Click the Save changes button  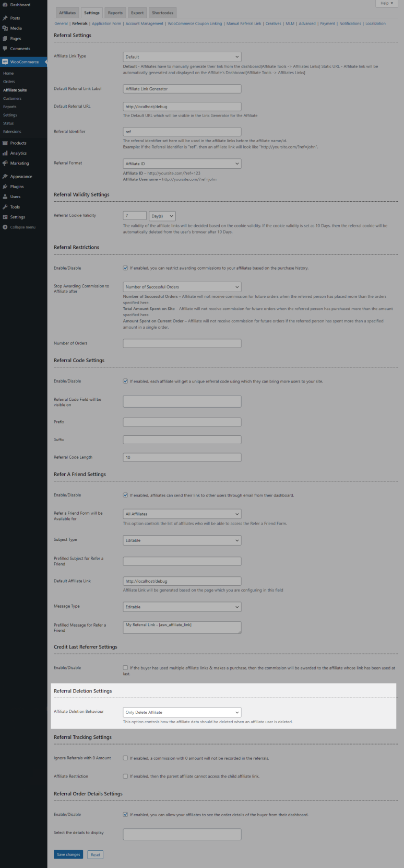[68, 854]
